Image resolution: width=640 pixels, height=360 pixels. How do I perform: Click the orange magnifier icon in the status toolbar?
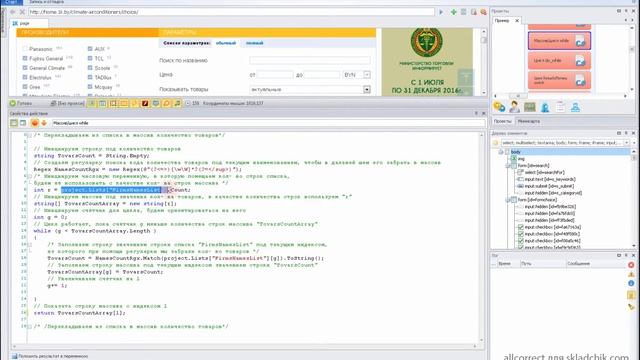[x=167, y=104]
